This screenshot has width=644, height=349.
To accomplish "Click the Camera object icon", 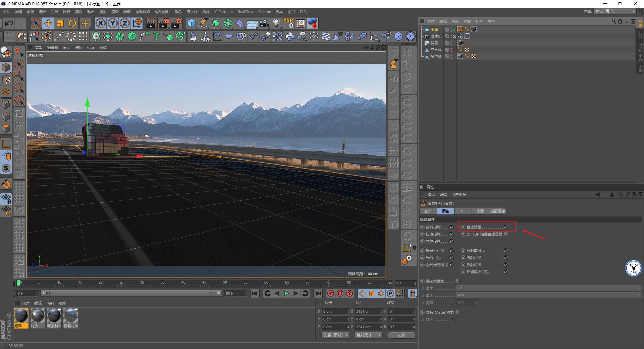I will click(264, 23).
